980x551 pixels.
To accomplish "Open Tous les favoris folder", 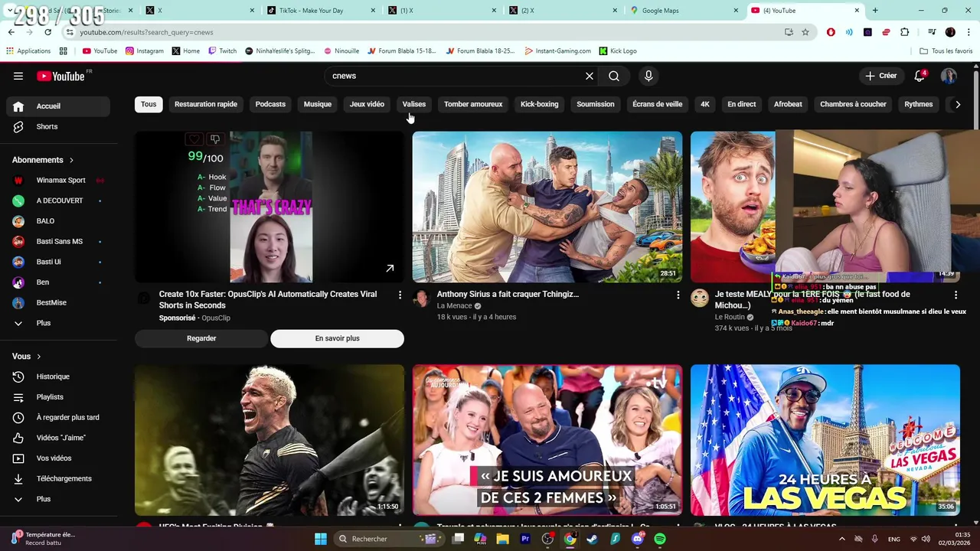I will tap(946, 51).
